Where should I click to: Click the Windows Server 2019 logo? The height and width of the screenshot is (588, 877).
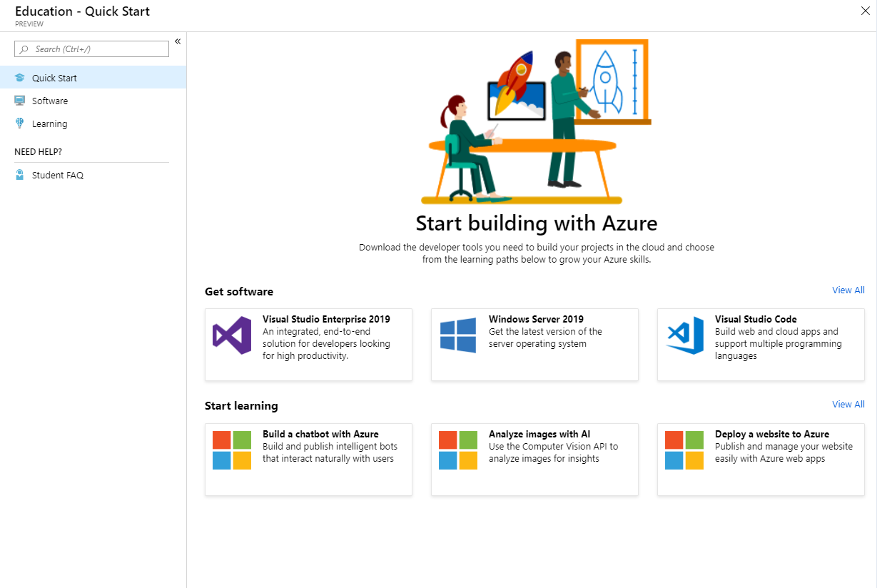(458, 335)
